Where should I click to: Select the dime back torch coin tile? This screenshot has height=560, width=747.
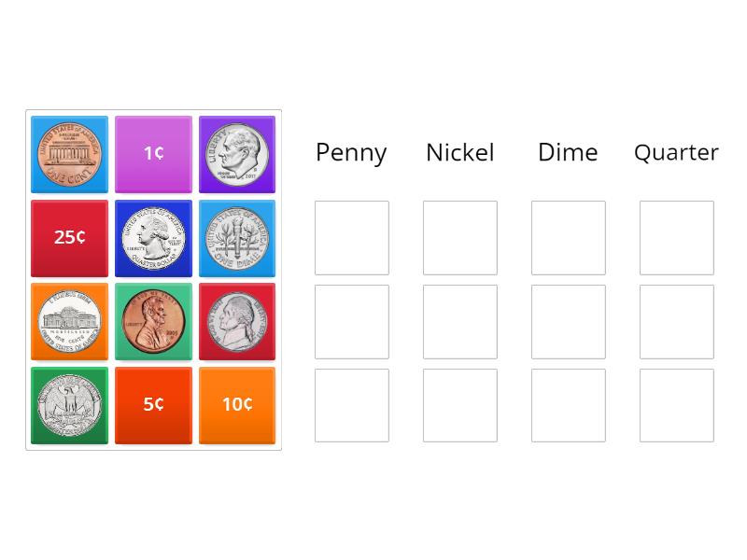(237, 238)
